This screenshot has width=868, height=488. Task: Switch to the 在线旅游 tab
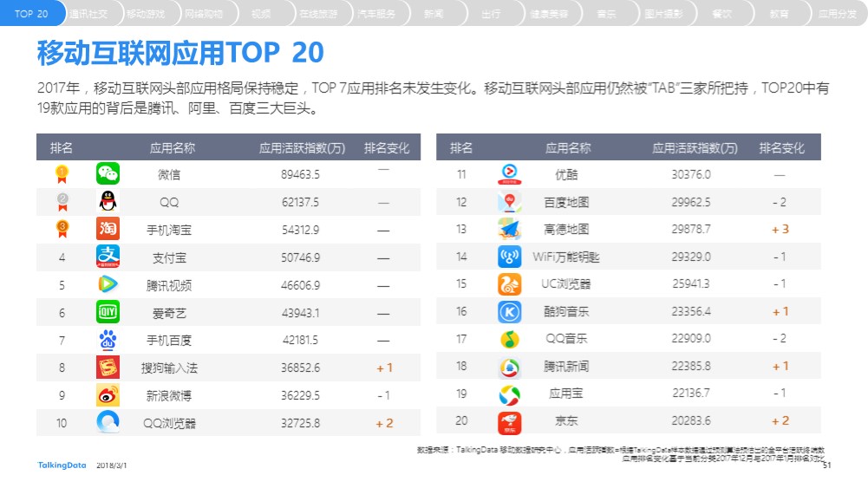[319, 14]
